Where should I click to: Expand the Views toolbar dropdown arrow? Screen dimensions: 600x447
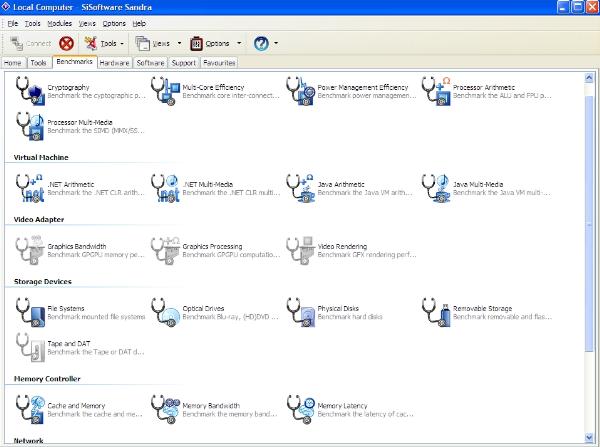(x=179, y=44)
